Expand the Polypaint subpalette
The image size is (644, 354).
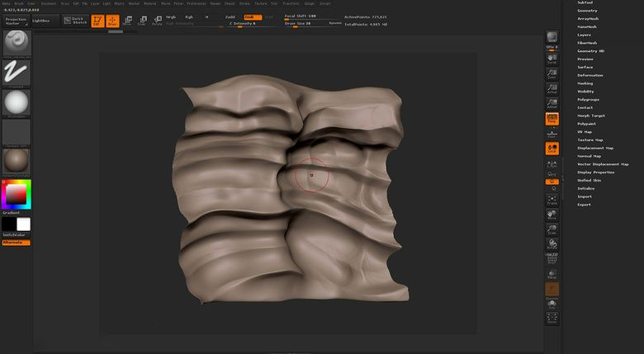click(x=586, y=124)
